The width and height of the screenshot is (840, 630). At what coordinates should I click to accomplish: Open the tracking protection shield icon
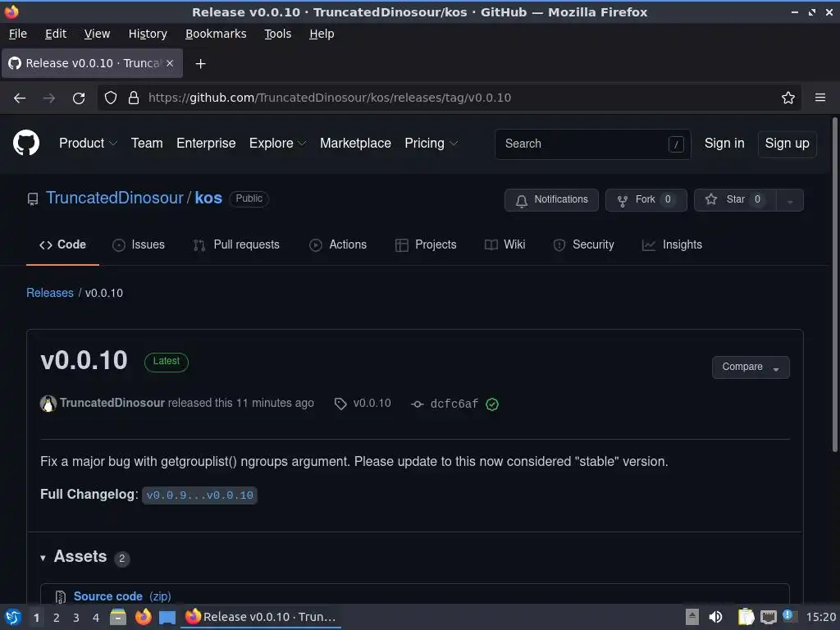[111, 98]
